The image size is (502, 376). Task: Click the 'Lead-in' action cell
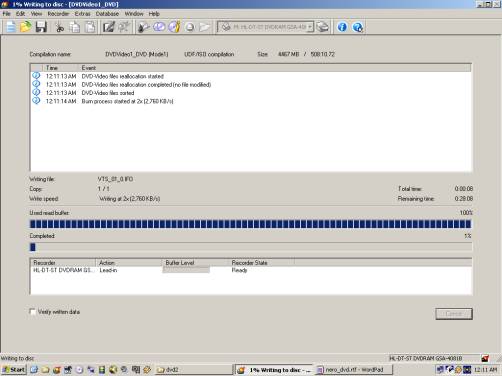[108, 270]
